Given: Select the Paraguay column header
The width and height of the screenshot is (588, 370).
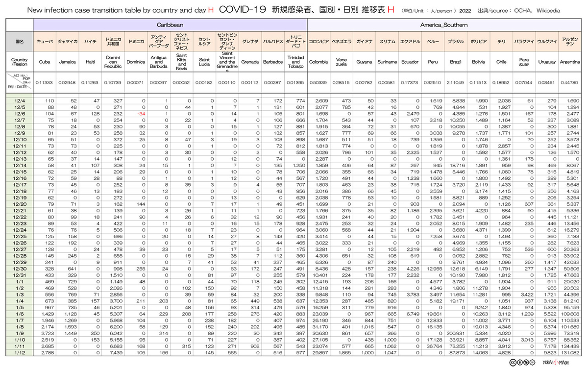Looking at the screenshot, I should click(524, 62).
